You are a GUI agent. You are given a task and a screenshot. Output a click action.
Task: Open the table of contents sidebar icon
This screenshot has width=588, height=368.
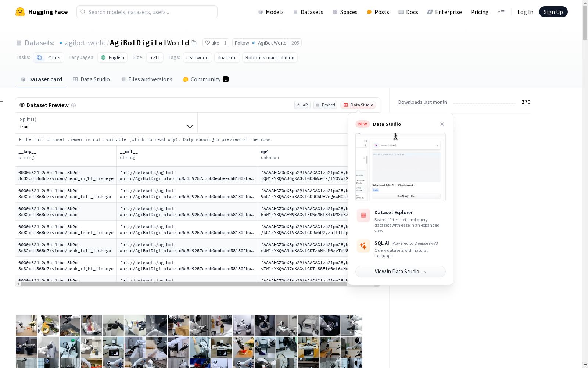pos(2,102)
